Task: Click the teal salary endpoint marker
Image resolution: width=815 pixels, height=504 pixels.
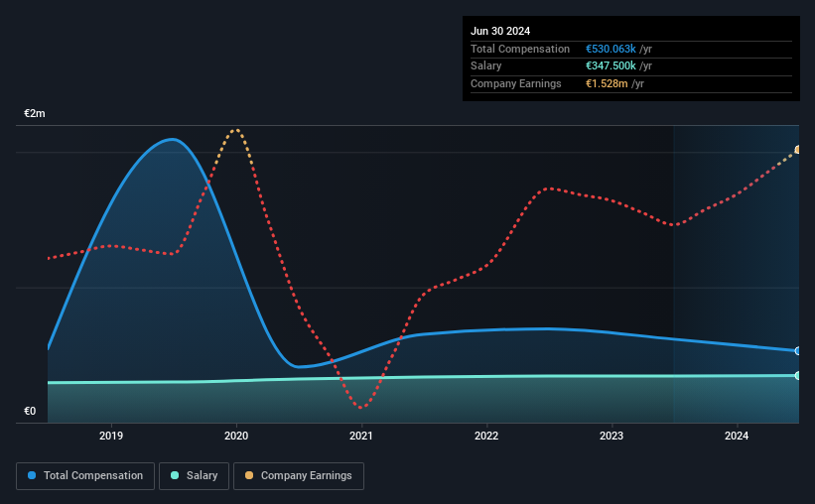Action: pyautogui.click(x=797, y=376)
